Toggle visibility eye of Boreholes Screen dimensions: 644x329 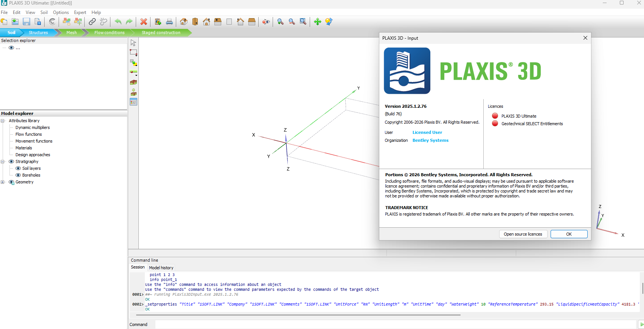tap(18, 175)
